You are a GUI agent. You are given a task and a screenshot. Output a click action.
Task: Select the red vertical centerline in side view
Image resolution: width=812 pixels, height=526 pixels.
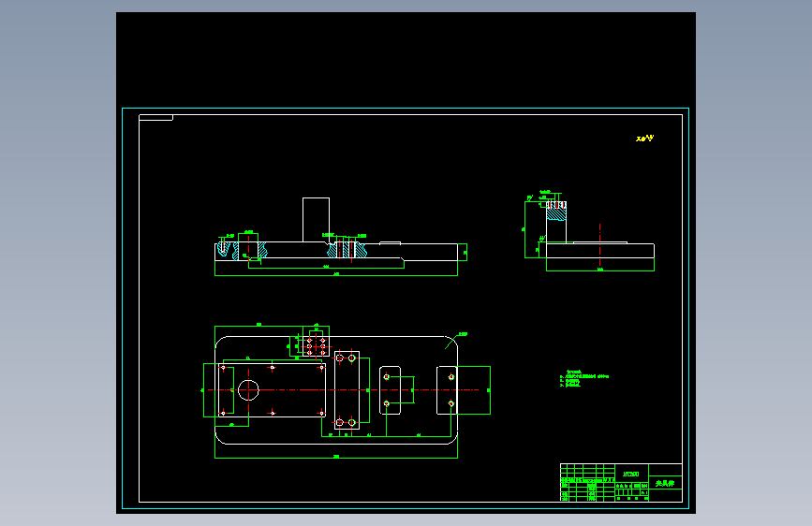tap(599, 246)
